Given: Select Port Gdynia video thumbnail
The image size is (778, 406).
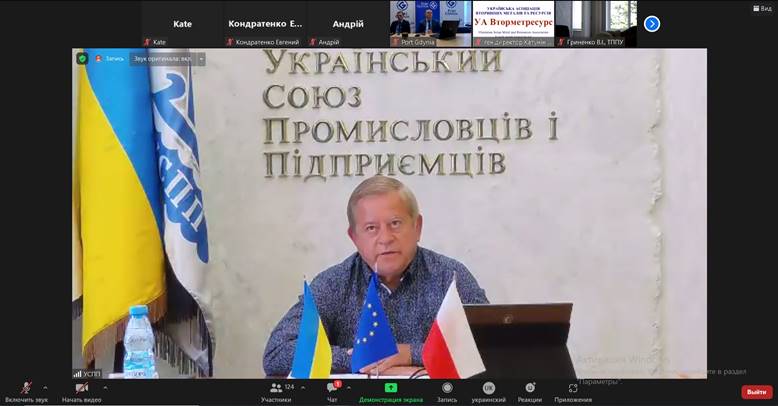Looking at the screenshot, I should 430,23.
